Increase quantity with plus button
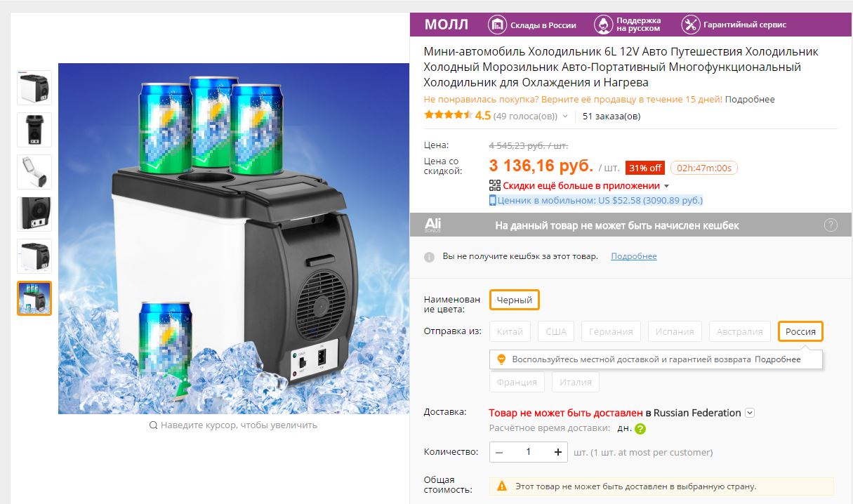 point(558,452)
